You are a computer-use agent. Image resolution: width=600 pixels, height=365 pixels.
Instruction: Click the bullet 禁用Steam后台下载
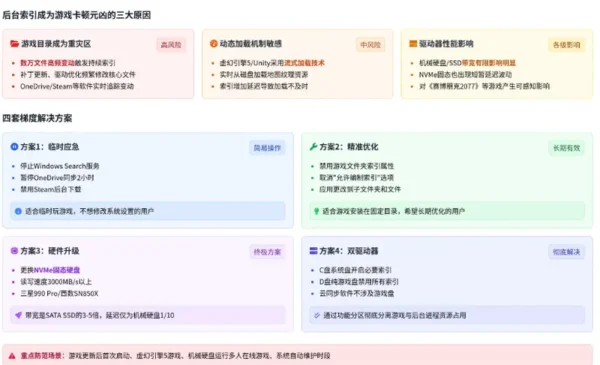coord(51,189)
